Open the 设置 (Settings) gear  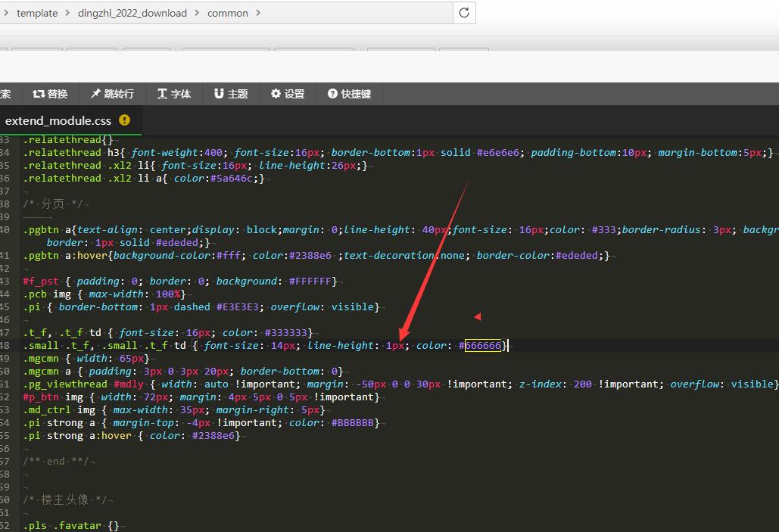pyautogui.click(x=287, y=94)
